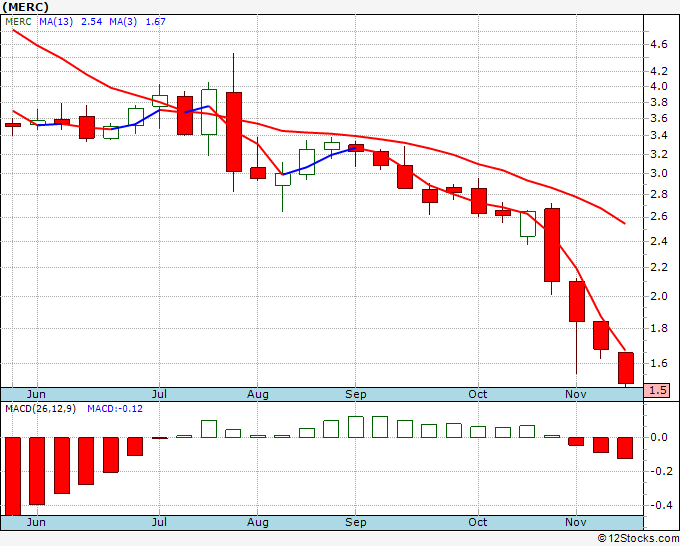Click Jul on the MACD panel axis
This screenshot has width=680, height=546.
pyautogui.click(x=159, y=522)
